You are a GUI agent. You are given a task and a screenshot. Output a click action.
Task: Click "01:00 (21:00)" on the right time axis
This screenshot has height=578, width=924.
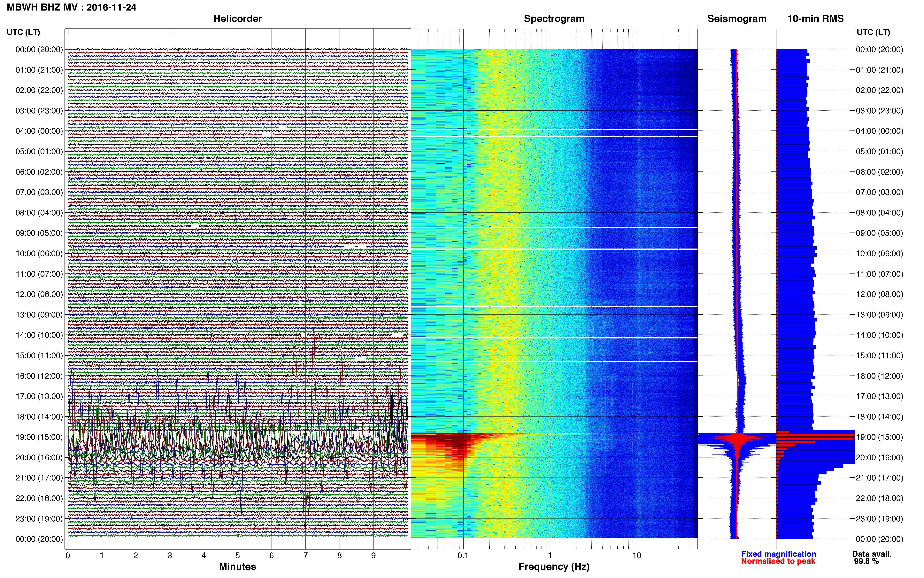pyautogui.click(x=879, y=70)
